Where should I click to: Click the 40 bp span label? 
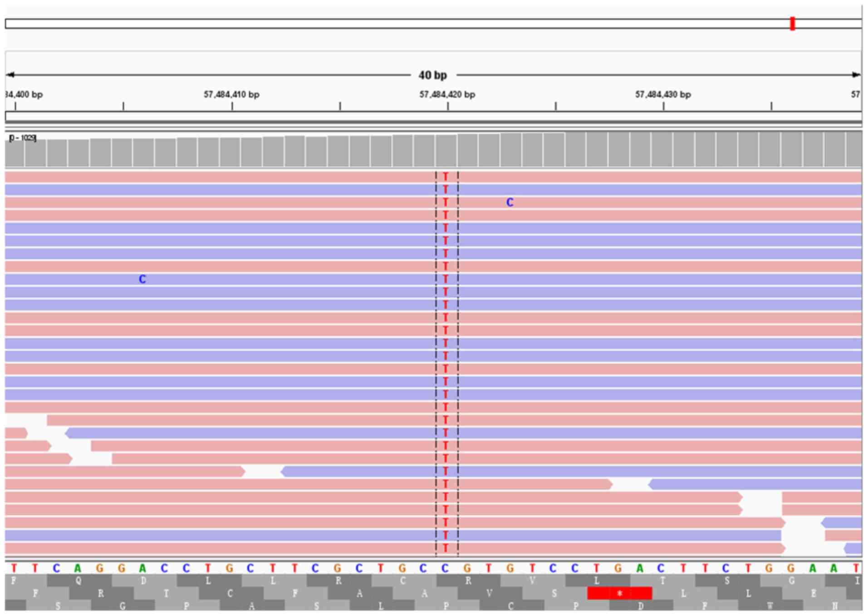(432, 75)
